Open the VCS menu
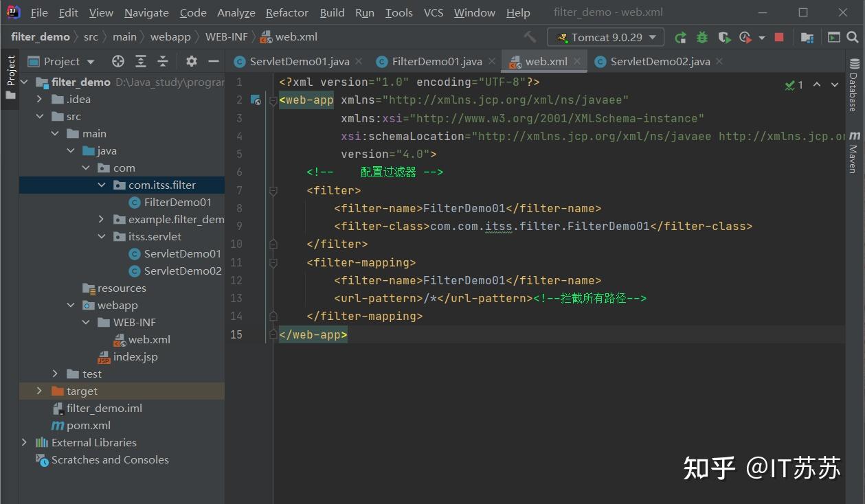This screenshot has width=865, height=504. coord(434,12)
